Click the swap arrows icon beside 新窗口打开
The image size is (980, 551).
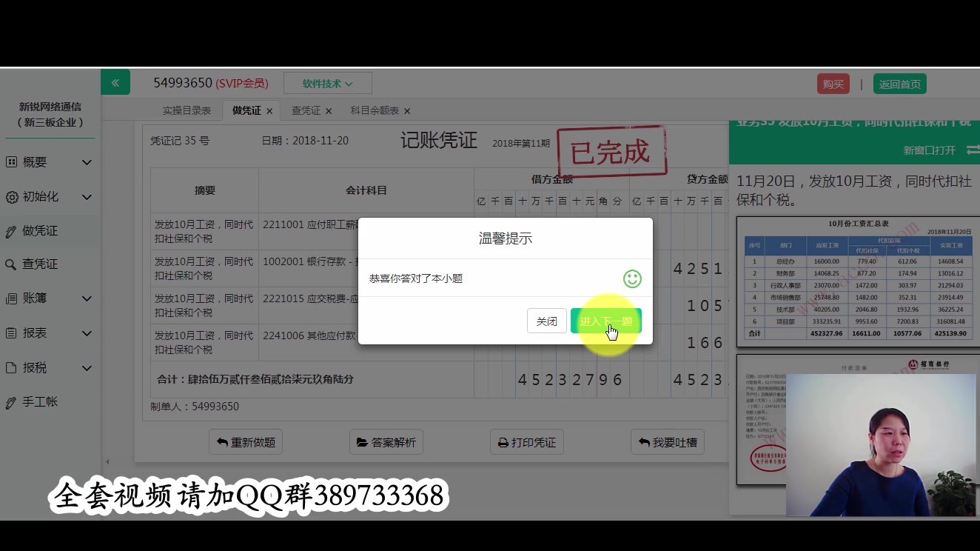[973, 150]
